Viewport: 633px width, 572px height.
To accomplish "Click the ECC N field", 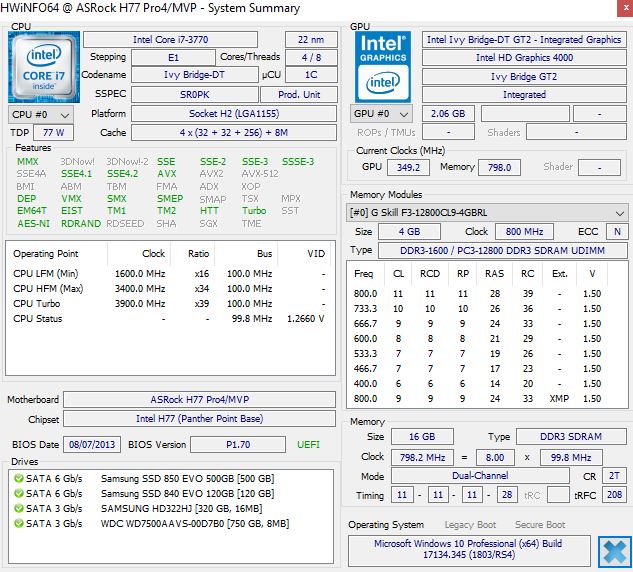I will click(x=617, y=232).
